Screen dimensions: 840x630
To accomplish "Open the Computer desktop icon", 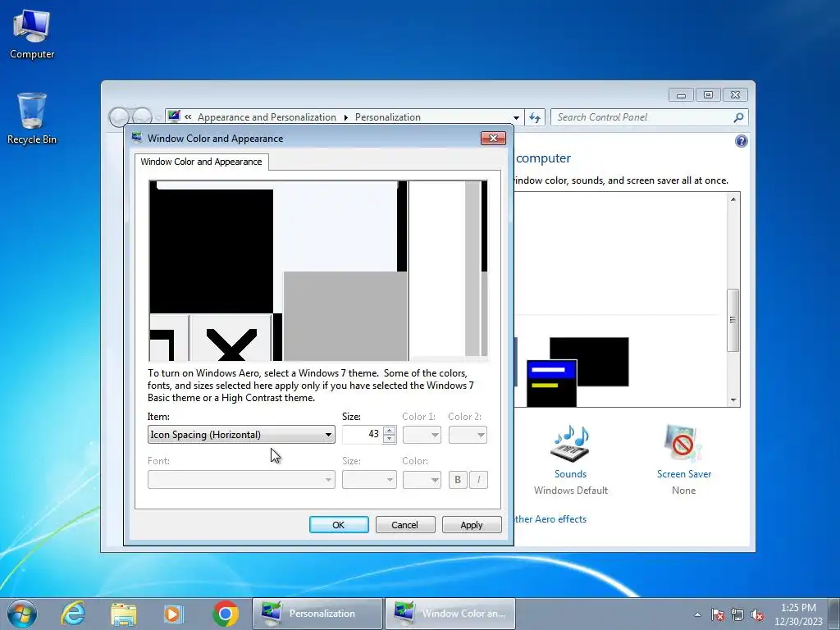I will click(x=32, y=34).
